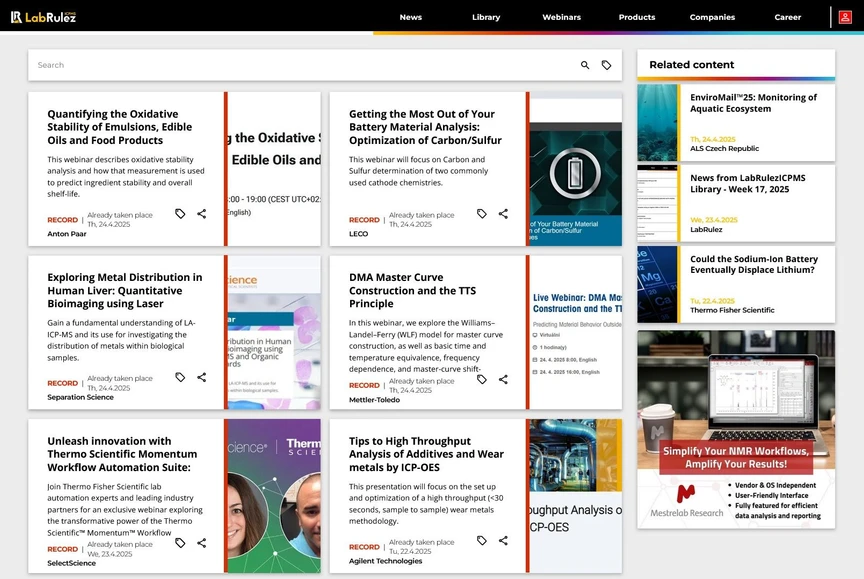This screenshot has width=864, height=579.
Task: Click the Live Webinar DMA preview image
Action: (576, 332)
